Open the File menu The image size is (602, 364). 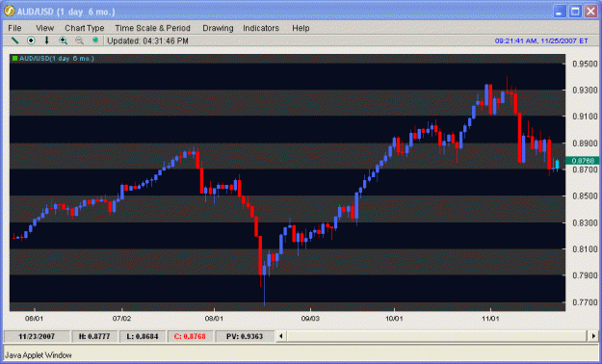click(x=14, y=28)
